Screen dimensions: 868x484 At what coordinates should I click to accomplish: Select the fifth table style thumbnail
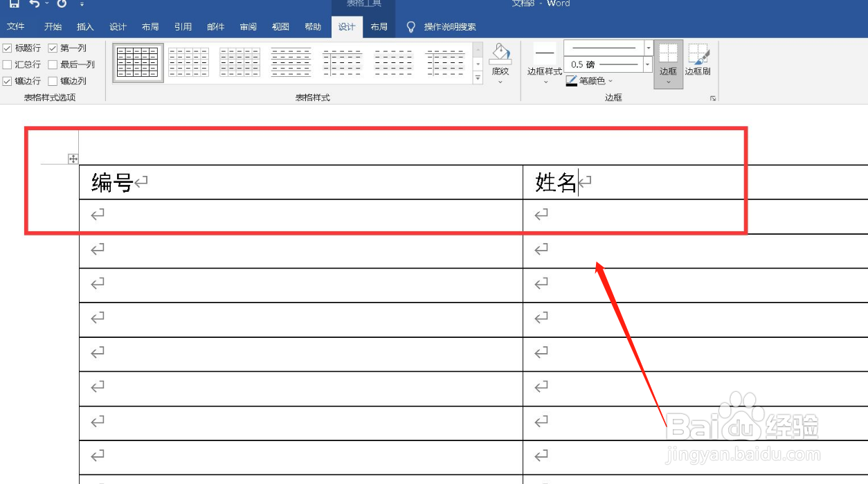click(x=342, y=62)
